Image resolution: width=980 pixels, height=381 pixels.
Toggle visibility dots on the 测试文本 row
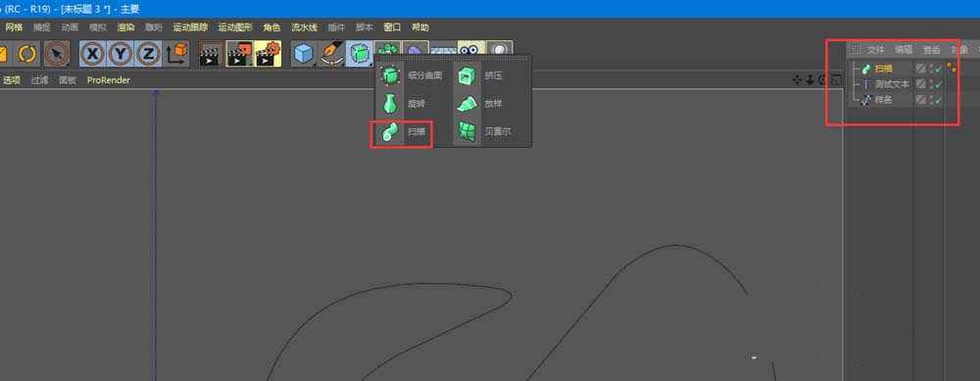point(931,84)
